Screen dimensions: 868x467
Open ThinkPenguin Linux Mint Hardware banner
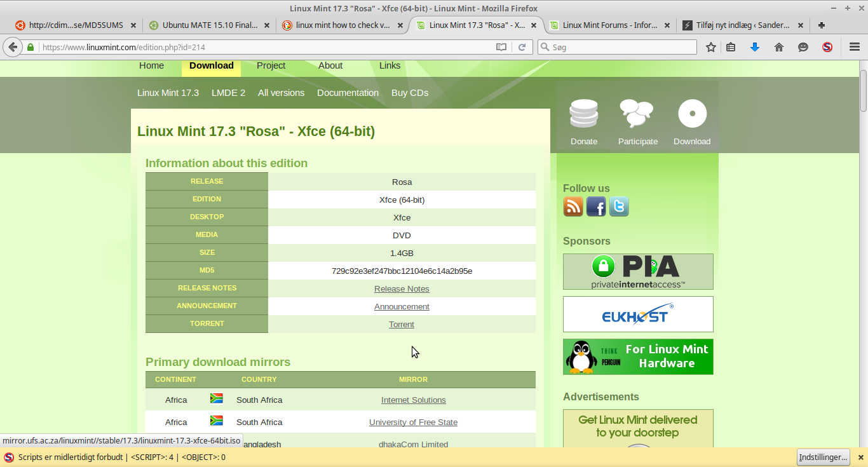[638, 356]
